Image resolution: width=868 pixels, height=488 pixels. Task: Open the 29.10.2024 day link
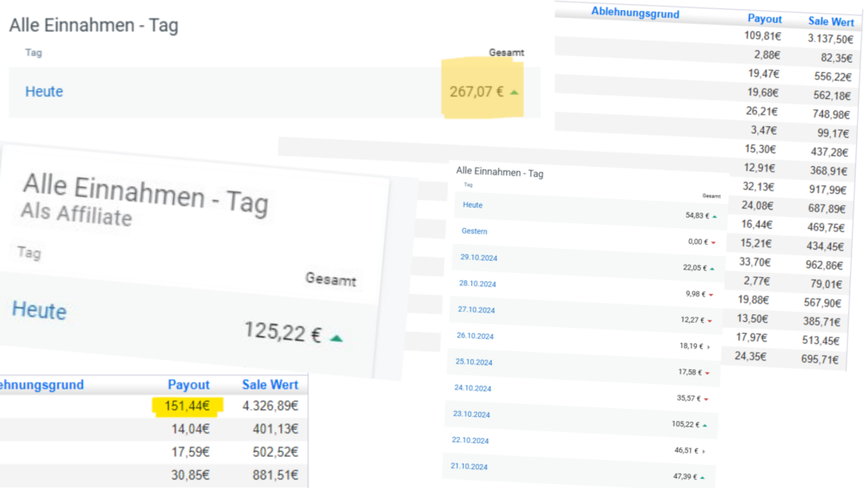[479, 258]
